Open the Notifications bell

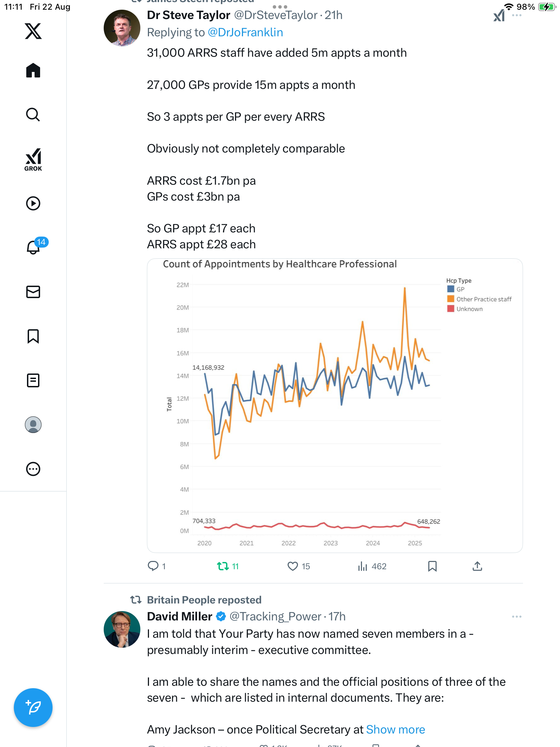[x=34, y=247]
